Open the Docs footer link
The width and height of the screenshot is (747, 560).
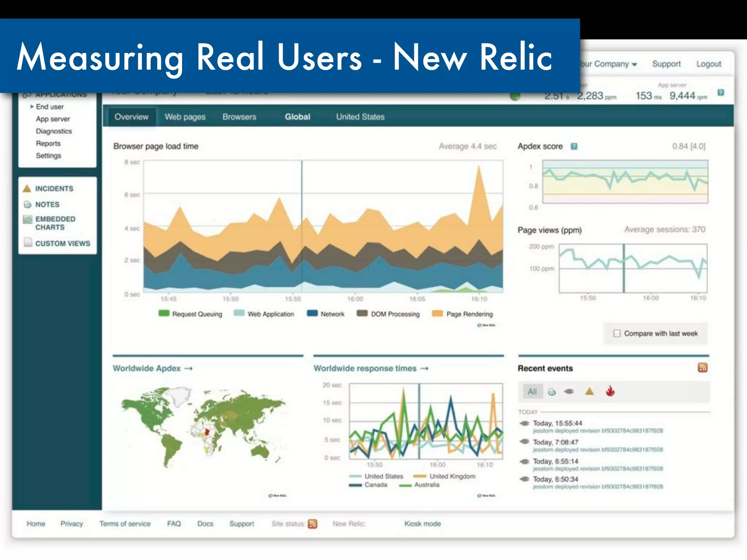coord(205,524)
